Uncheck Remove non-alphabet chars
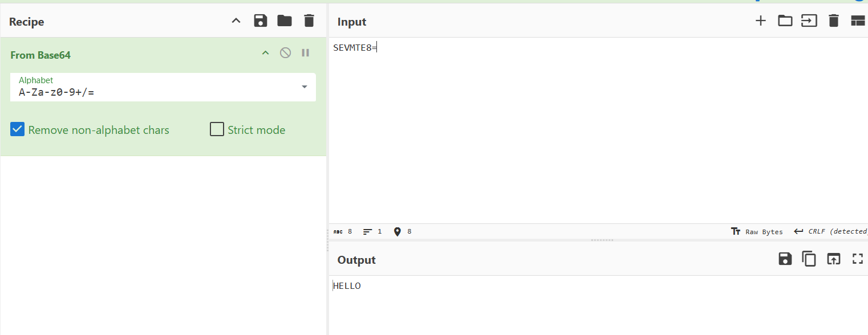Viewport: 868px width, 335px height. click(18, 129)
